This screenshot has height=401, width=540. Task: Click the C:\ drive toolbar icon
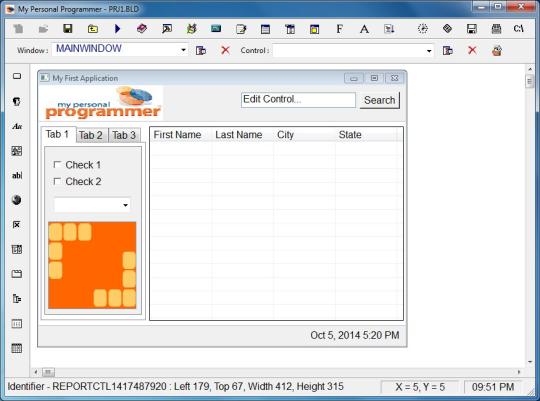pos(518,29)
